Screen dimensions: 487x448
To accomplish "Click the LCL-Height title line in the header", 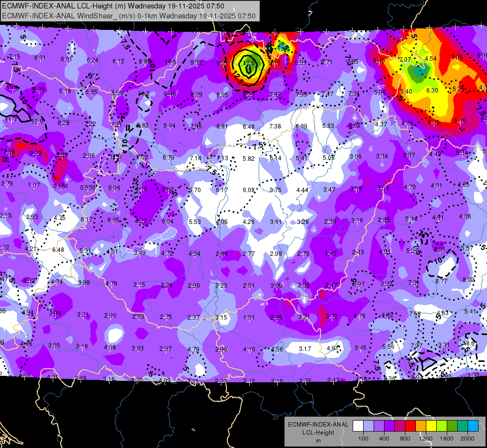I will (113, 6).
